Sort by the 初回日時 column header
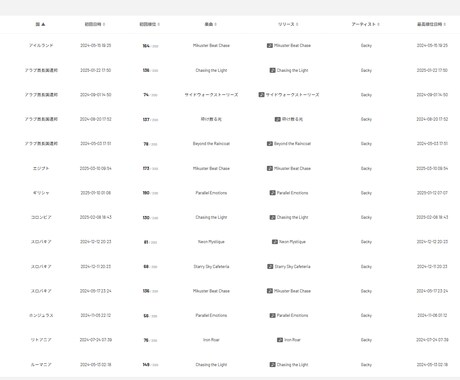460x380 pixels. 95,24
